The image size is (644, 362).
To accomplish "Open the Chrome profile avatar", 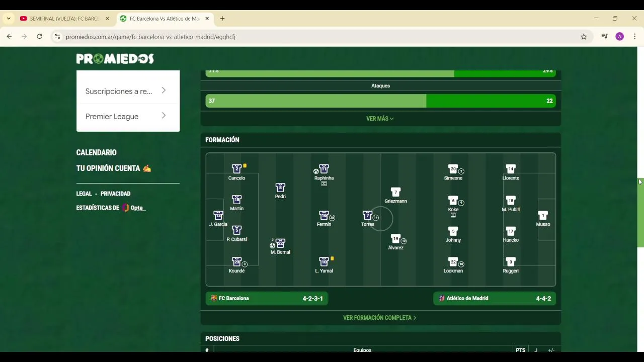I will point(620,37).
